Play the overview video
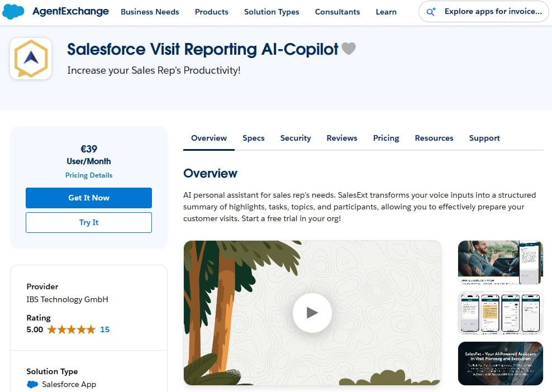 [312, 313]
